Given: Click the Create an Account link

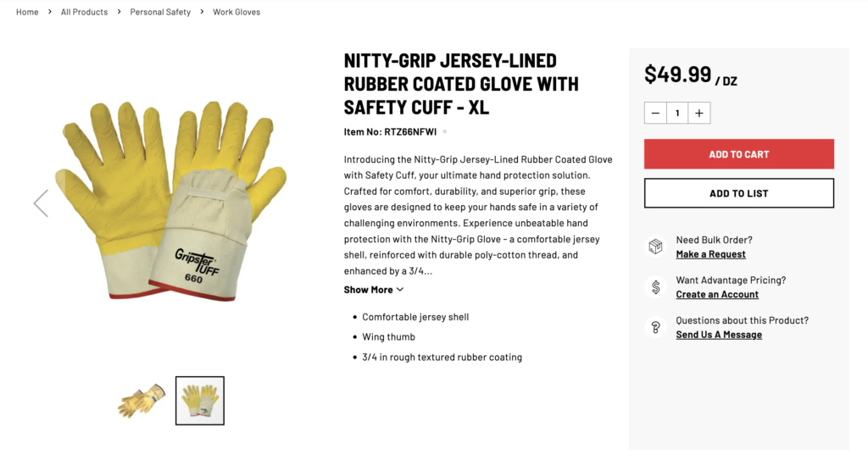Looking at the screenshot, I should tap(717, 294).
